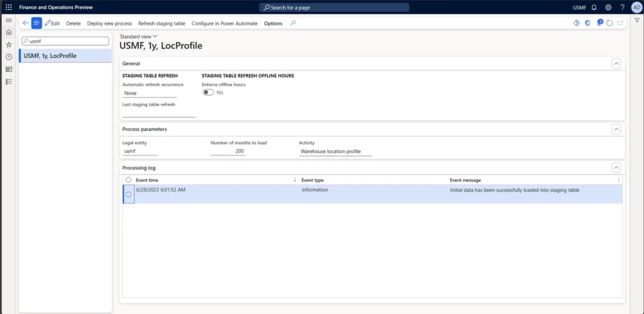Open the AD user account avatar
The height and width of the screenshot is (314, 644).
(x=636, y=8)
